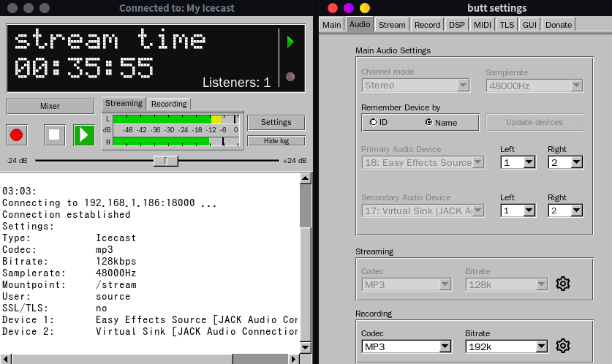Click the Mixer button
Image resolution: width=612 pixels, height=364 pixels.
(50, 106)
